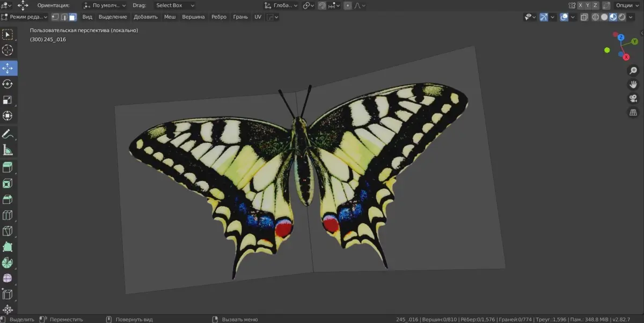644x323 pixels.
Task: Choose the Spin tool
Action: coord(8,263)
